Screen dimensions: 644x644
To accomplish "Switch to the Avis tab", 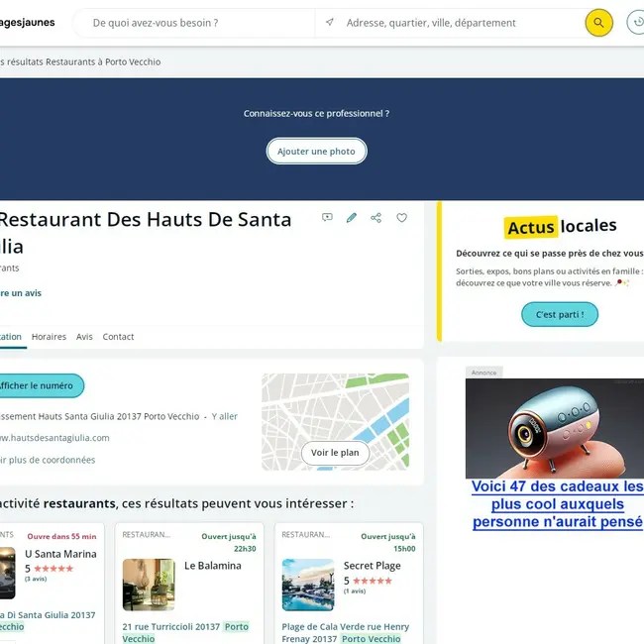I will (84, 337).
